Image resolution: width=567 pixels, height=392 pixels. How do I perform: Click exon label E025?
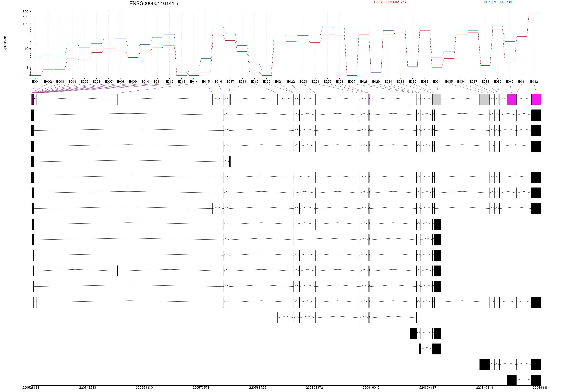click(x=327, y=82)
